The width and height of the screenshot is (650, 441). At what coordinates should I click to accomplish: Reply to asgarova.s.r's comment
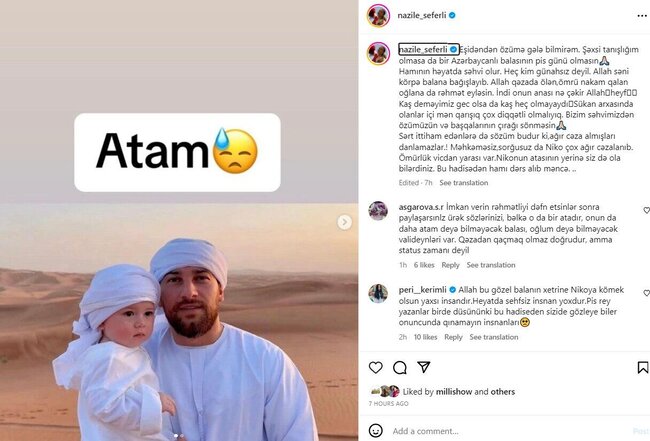(450, 265)
